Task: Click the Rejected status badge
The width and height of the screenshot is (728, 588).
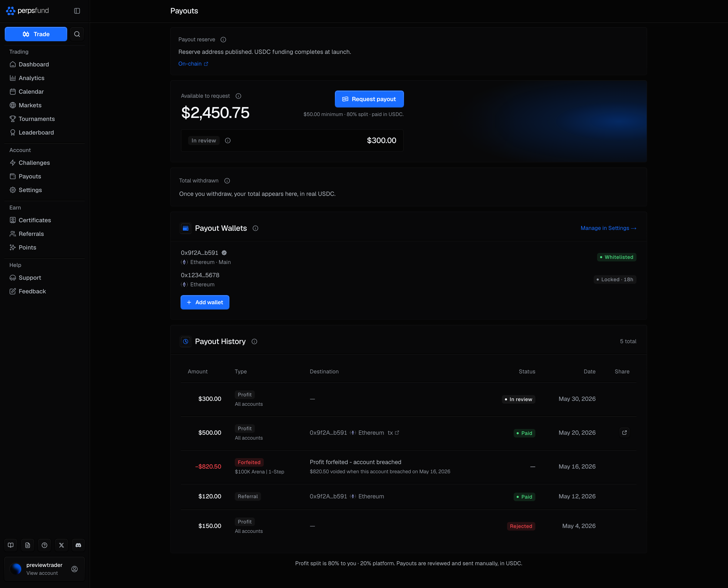Action: [x=521, y=526]
